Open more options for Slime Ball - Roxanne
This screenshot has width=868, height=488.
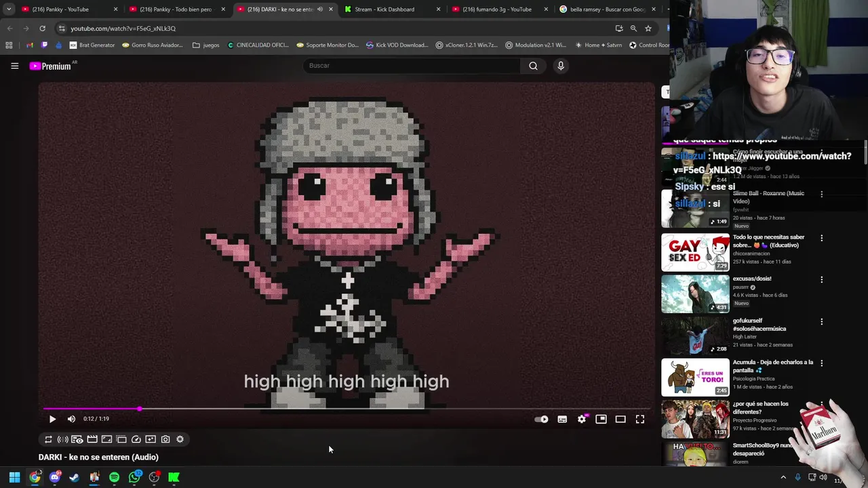pyautogui.click(x=822, y=194)
